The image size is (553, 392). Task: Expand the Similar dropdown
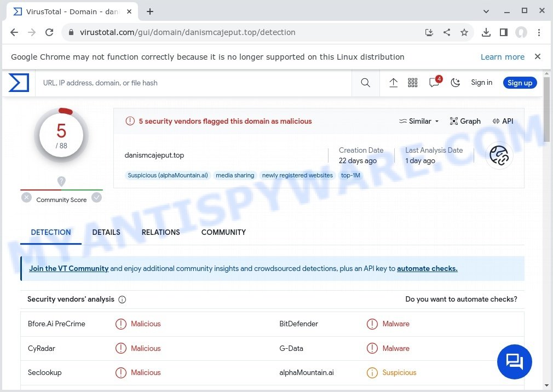[419, 121]
